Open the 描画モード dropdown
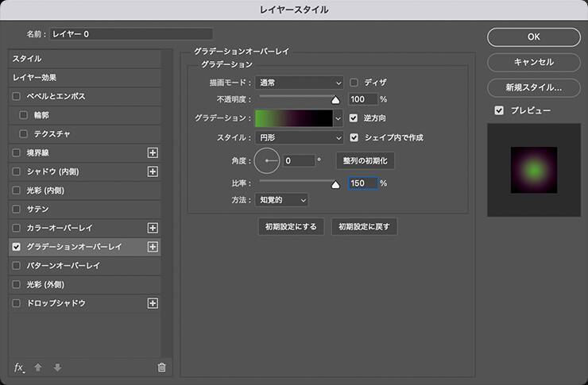Screen dimensions: 588x385 (300, 82)
